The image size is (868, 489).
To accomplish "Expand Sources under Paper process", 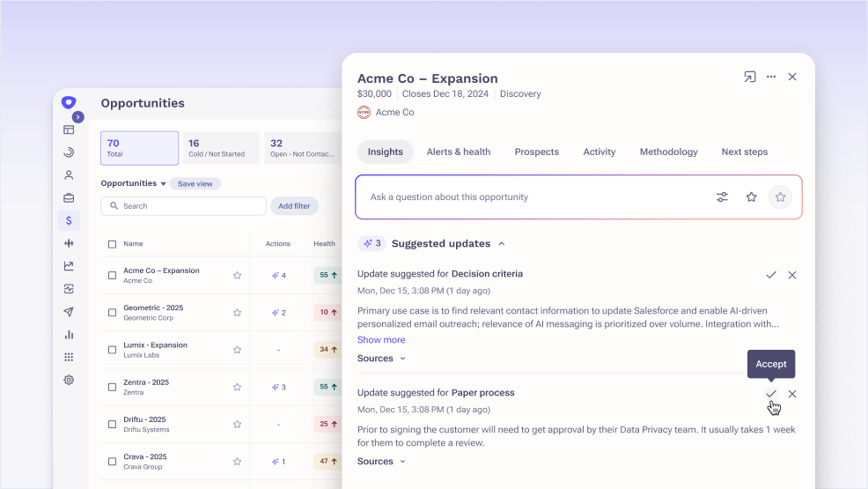I will (x=381, y=462).
